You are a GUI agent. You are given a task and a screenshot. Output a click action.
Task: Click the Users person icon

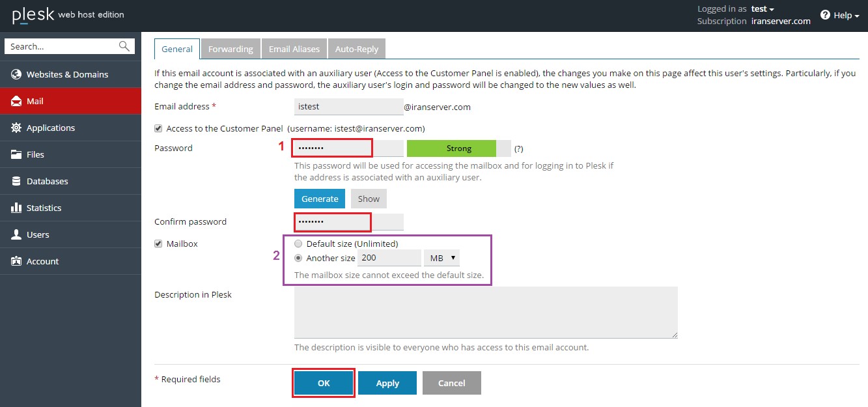(16, 234)
